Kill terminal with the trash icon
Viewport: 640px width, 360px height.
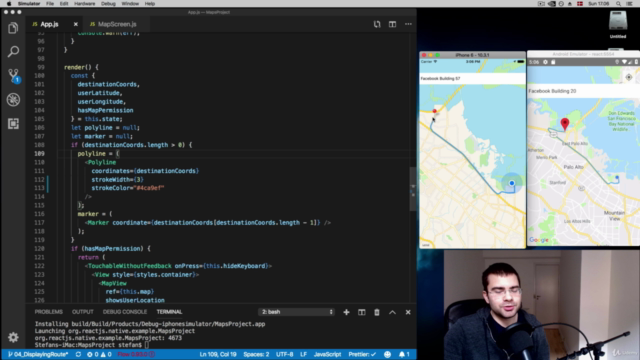377,312
